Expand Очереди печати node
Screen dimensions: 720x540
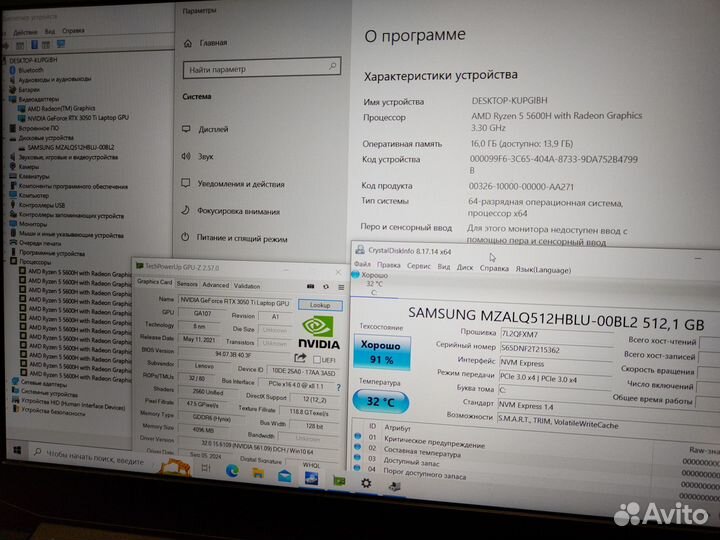coord(35,243)
